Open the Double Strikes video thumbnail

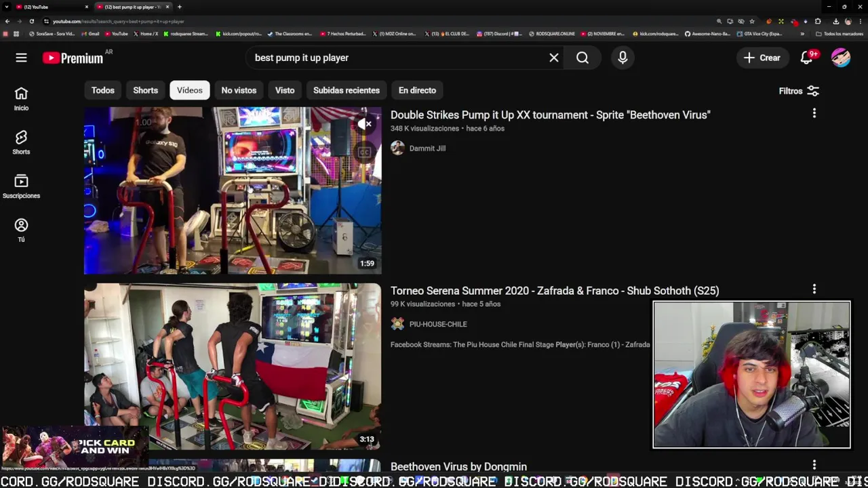233,190
